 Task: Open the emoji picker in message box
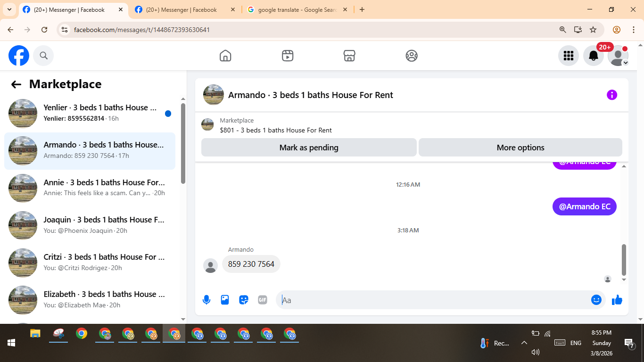click(x=596, y=300)
